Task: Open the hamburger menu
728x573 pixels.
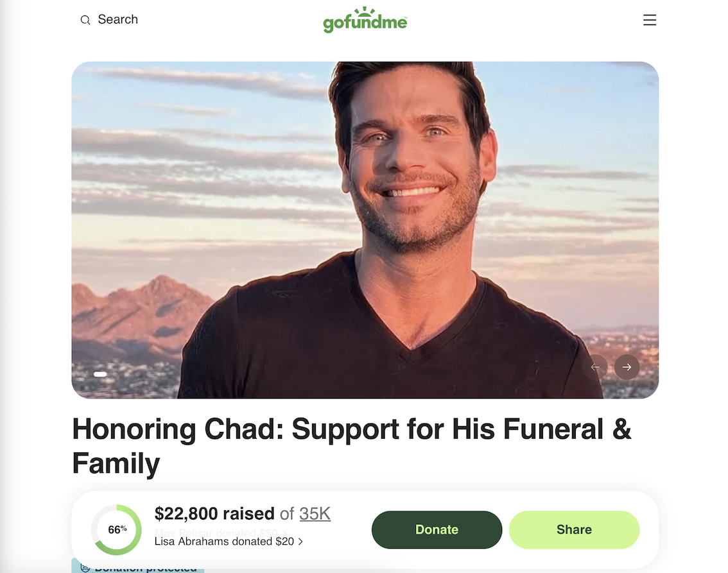Action: tap(650, 19)
